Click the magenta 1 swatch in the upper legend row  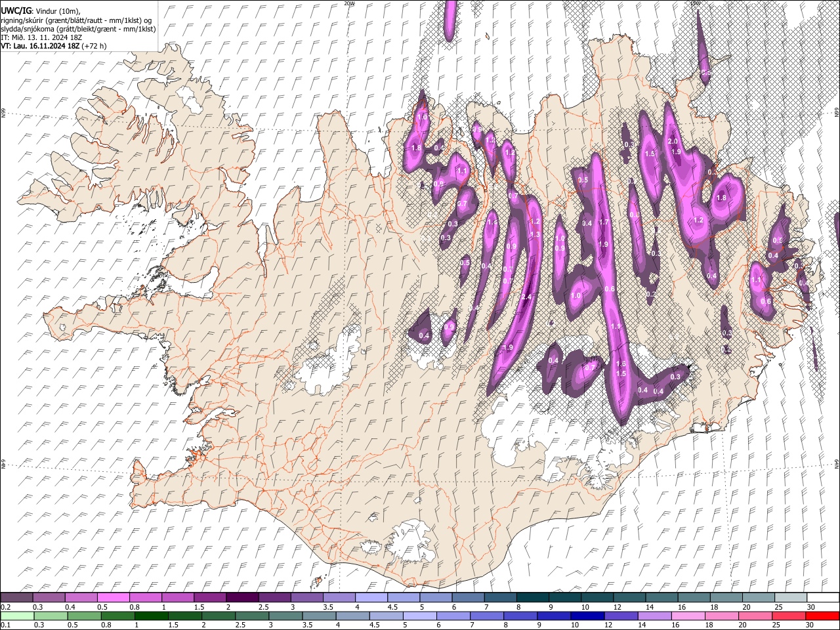pyautogui.click(x=178, y=597)
